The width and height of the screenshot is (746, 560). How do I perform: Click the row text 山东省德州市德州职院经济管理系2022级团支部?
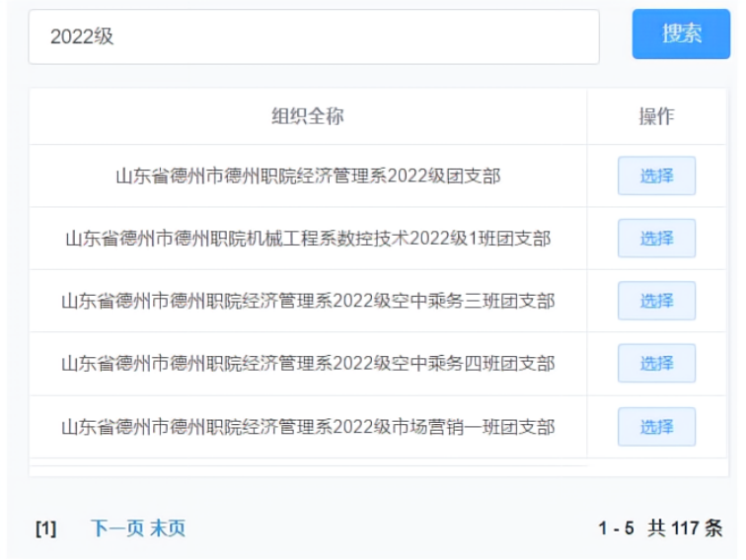click(308, 175)
